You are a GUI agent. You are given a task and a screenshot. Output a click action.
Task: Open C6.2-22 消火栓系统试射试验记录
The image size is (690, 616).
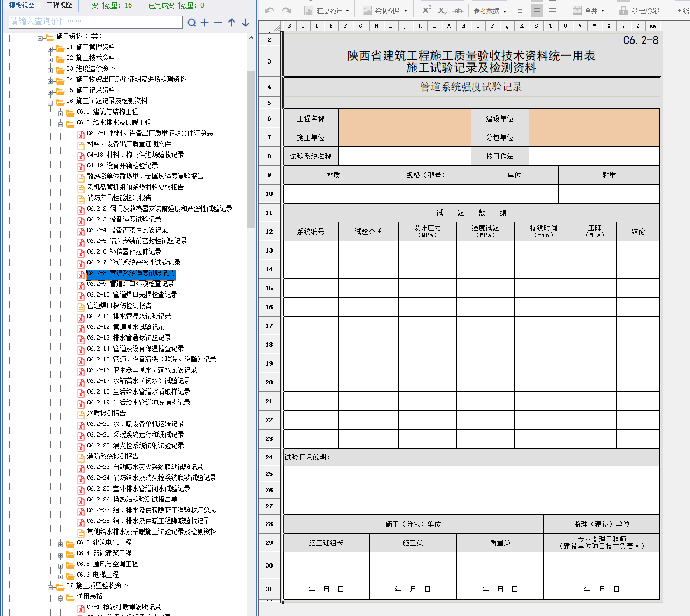(135, 445)
